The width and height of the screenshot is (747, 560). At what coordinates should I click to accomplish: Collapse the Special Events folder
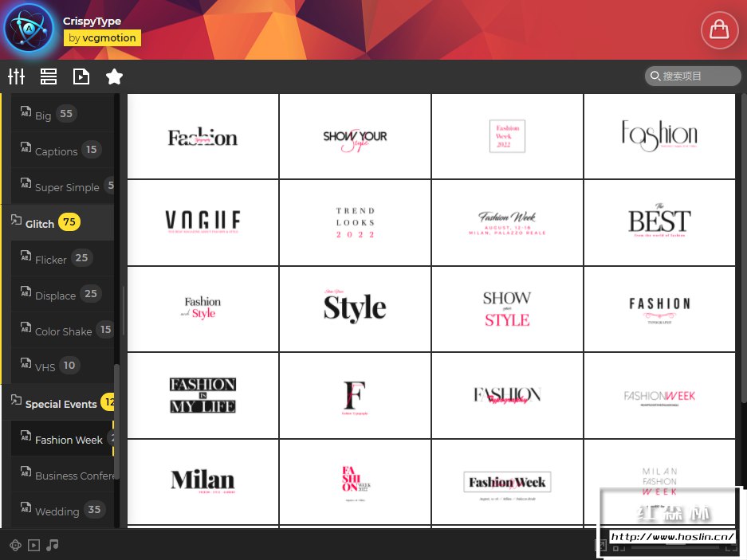[57, 403]
